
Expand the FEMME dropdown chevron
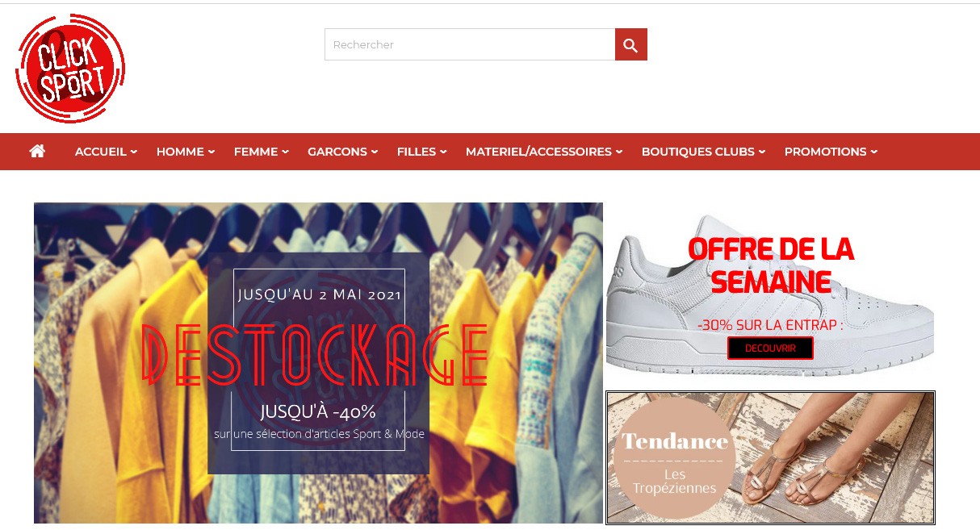click(285, 152)
